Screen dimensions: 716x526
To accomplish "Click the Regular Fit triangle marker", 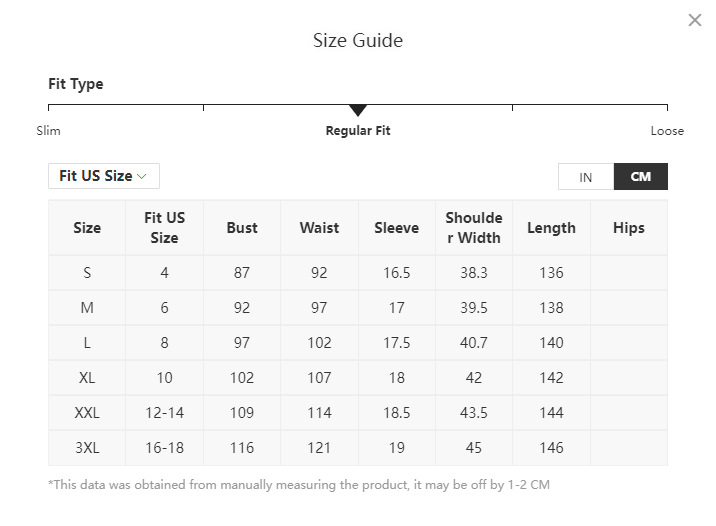I will [x=358, y=110].
